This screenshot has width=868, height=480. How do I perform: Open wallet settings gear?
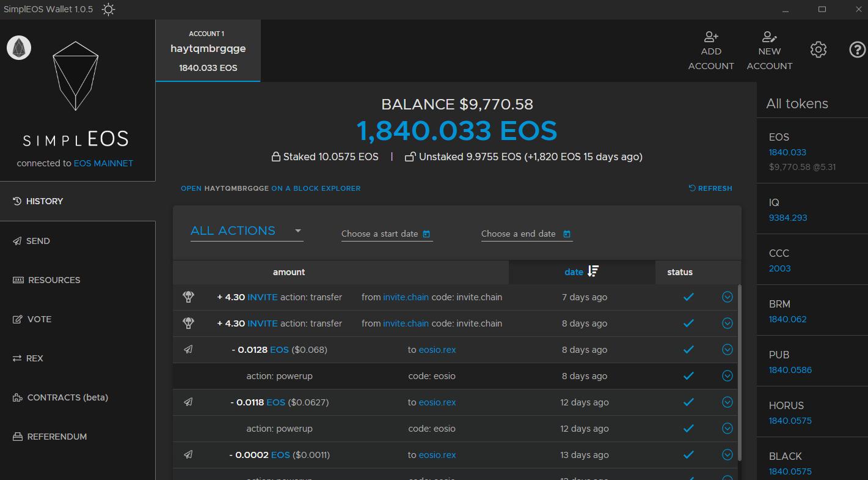click(x=819, y=50)
